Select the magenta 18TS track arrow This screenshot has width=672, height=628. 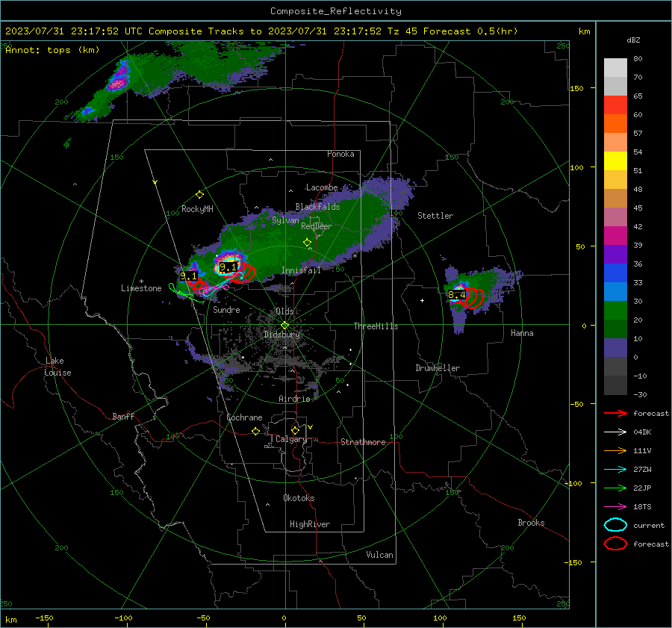(615, 507)
